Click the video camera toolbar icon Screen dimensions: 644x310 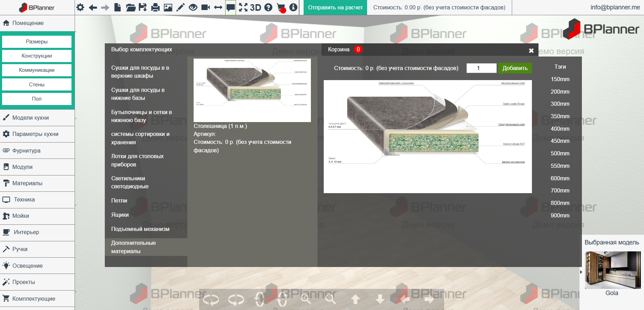pos(205,7)
